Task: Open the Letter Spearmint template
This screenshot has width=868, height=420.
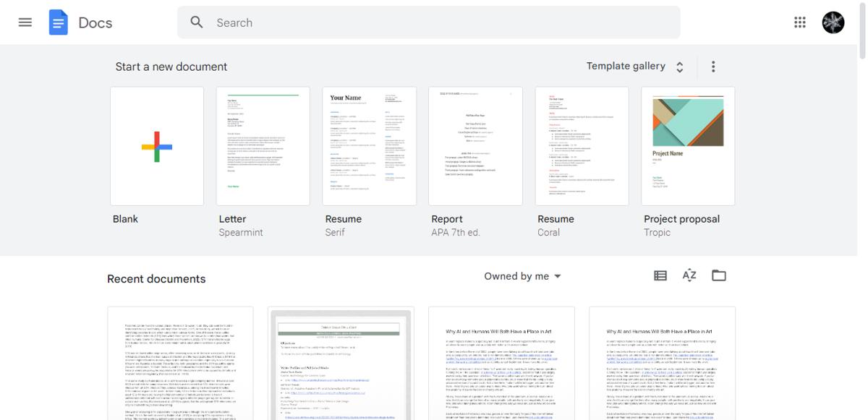Action: click(x=263, y=145)
